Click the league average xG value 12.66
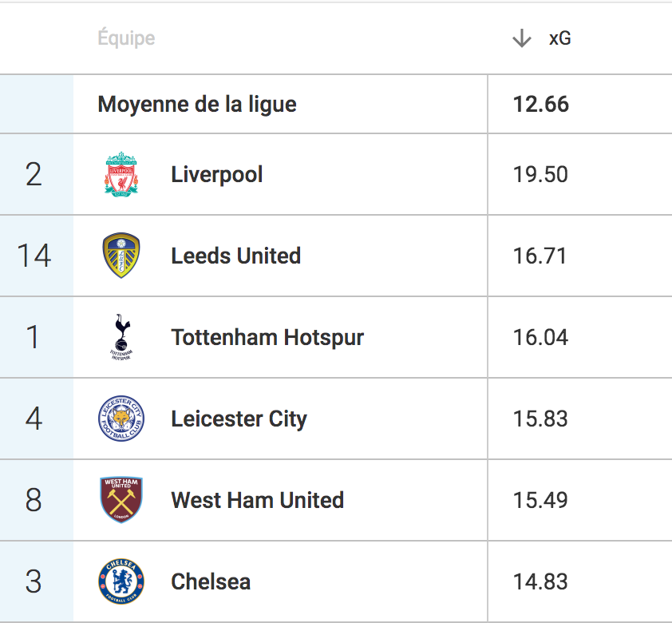672x623 pixels. click(x=541, y=104)
